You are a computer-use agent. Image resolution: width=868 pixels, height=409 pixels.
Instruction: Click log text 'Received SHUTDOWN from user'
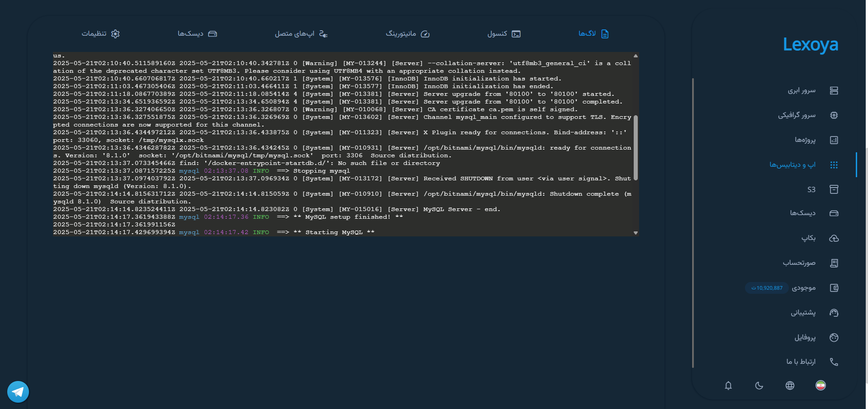click(479, 179)
